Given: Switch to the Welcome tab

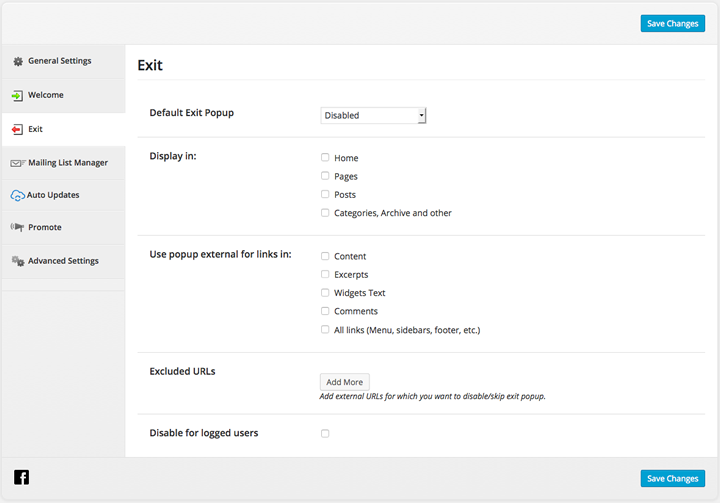Looking at the screenshot, I should 63,96.
